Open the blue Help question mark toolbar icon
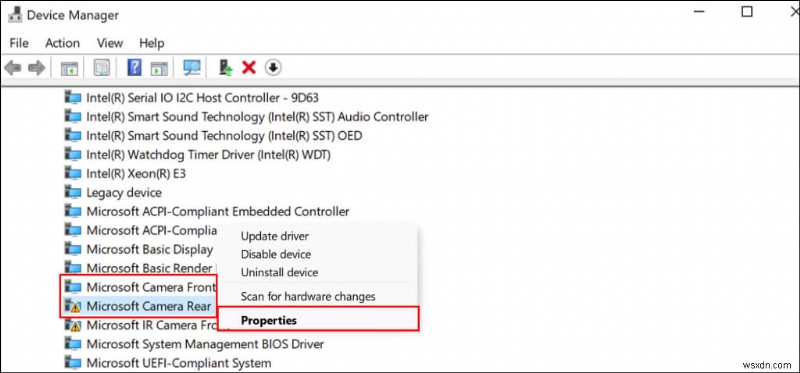The height and width of the screenshot is (373, 800). pyautogui.click(x=134, y=67)
